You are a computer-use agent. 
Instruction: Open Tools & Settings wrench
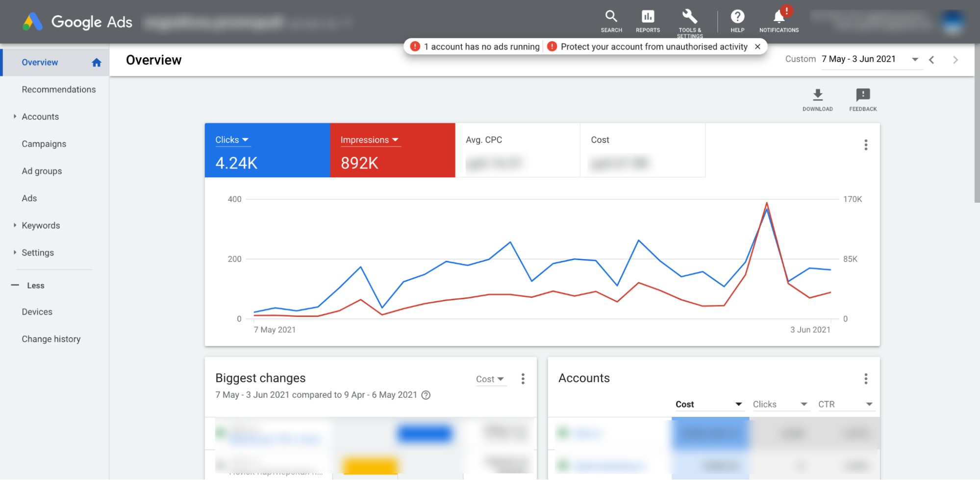(690, 23)
